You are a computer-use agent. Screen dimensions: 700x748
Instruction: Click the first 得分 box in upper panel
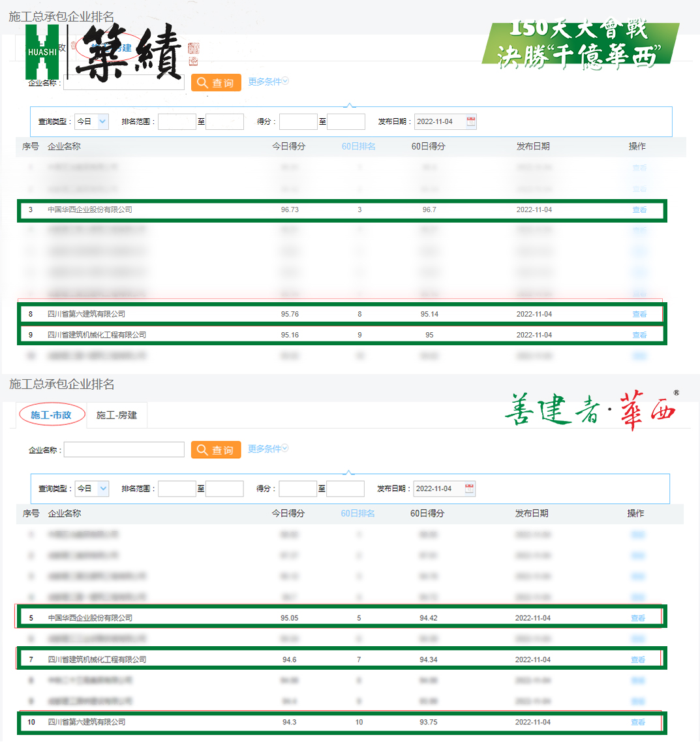(298, 121)
